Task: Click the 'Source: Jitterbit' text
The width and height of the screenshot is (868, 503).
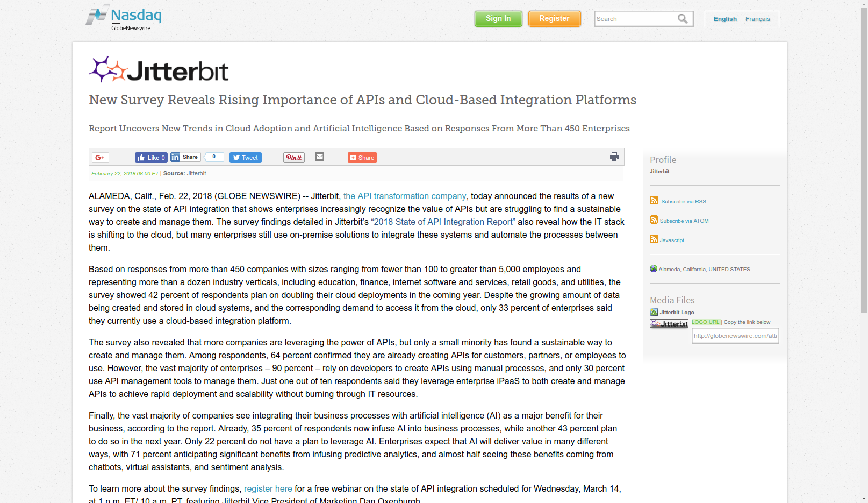Action: pyautogui.click(x=184, y=174)
